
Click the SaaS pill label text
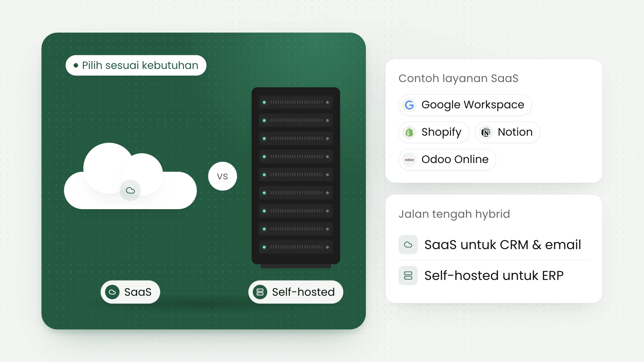pyautogui.click(x=138, y=292)
